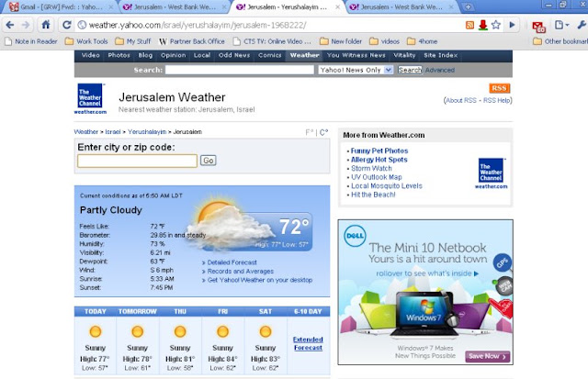Click the FRI sunny forecast icon

click(x=222, y=331)
